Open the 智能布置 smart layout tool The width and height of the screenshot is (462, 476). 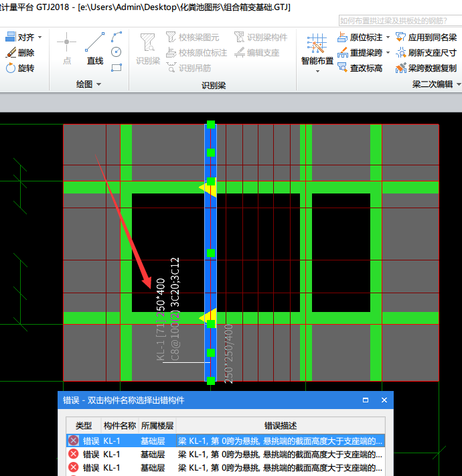click(x=317, y=49)
